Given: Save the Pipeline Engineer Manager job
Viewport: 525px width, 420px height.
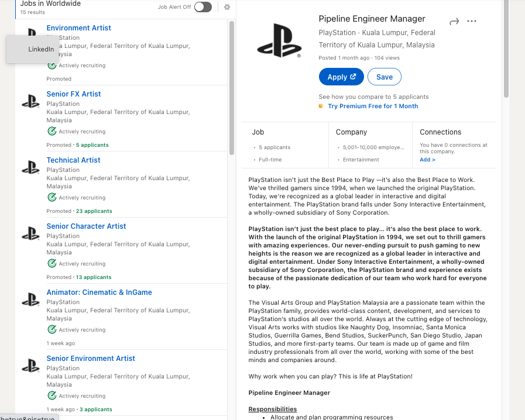Looking at the screenshot, I should [385, 77].
